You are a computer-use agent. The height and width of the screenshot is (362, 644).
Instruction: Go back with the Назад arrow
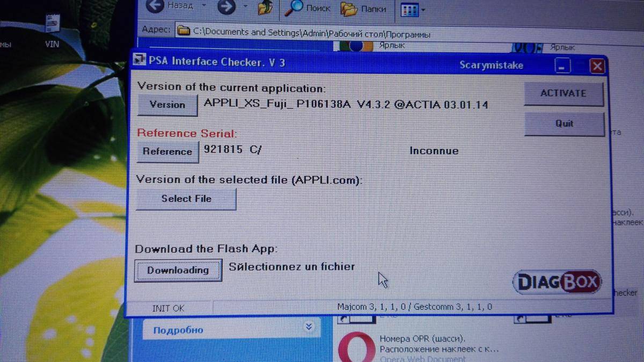[x=170, y=6]
